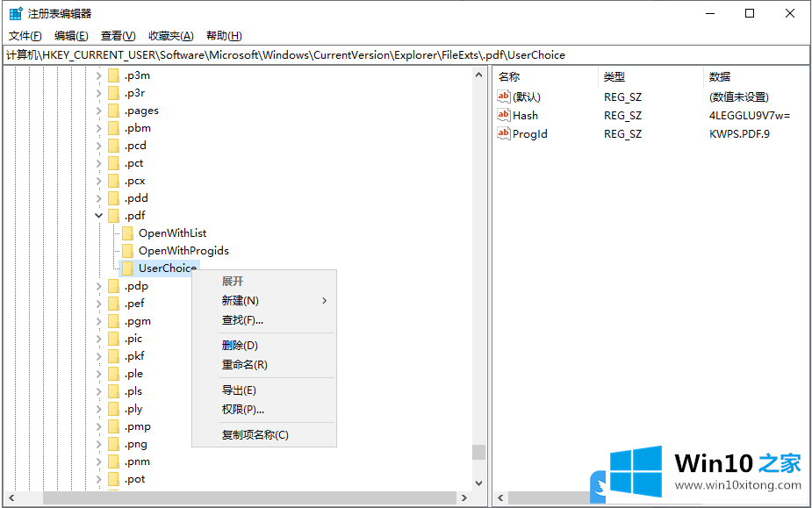Click the .pcd folder icon
The width and height of the screenshot is (812, 508).
[x=113, y=146]
